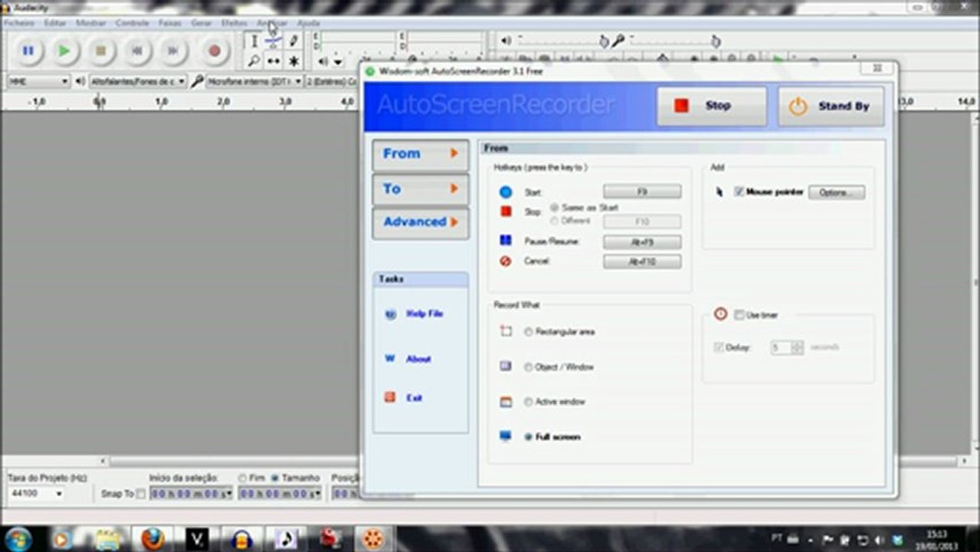
Task: Select the Audacity Time Shift tool
Action: [x=274, y=61]
